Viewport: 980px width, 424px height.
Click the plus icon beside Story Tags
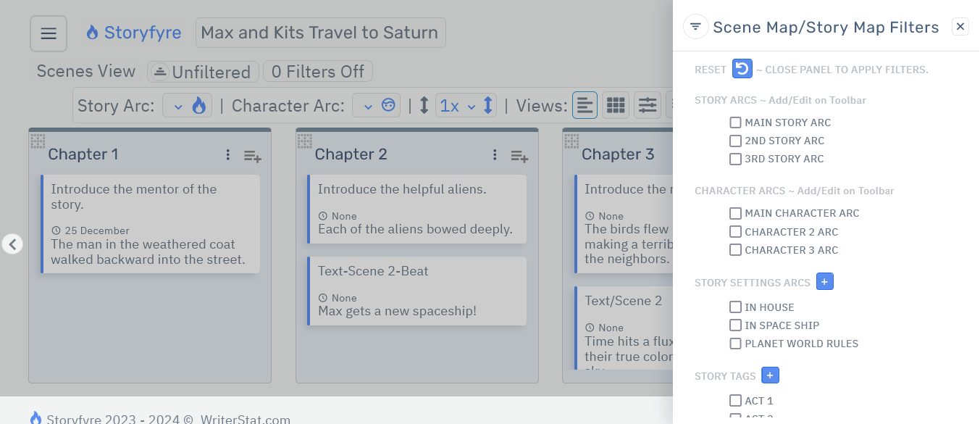click(770, 375)
